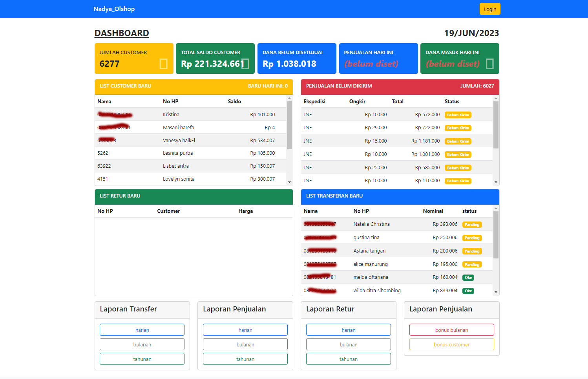Image resolution: width=588 pixels, height=379 pixels.
Task: Click the Panding badge for Natalia Christina
Action: point(472,225)
